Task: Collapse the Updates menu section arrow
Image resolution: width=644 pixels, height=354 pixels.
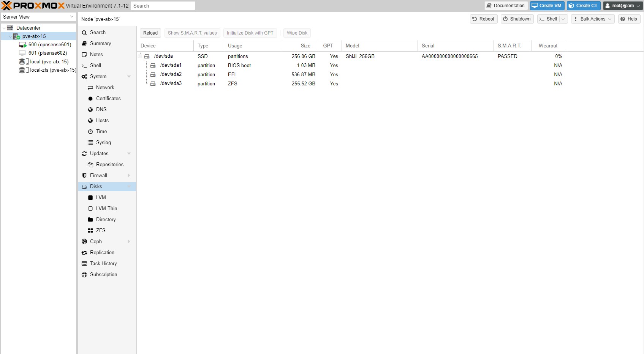Action: point(129,154)
